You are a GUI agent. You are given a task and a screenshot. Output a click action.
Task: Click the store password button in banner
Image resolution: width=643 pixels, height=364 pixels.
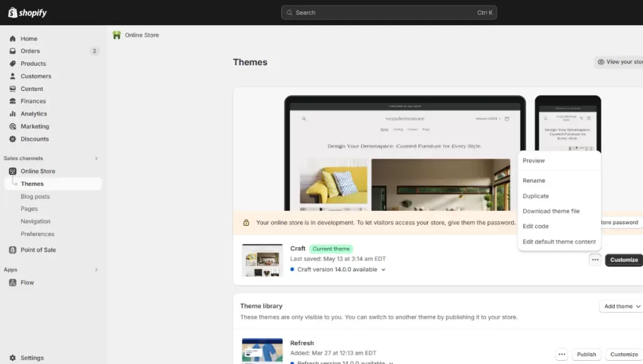click(621, 222)
